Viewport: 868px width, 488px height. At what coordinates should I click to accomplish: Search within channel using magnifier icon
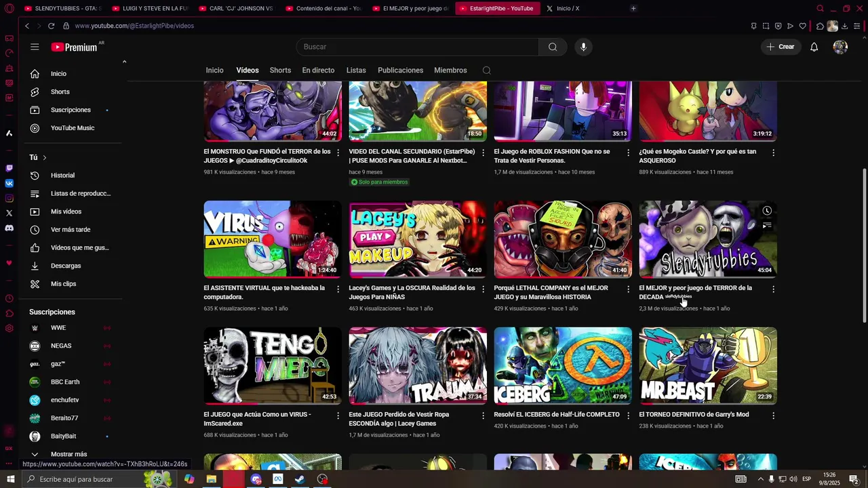(486, 70)
